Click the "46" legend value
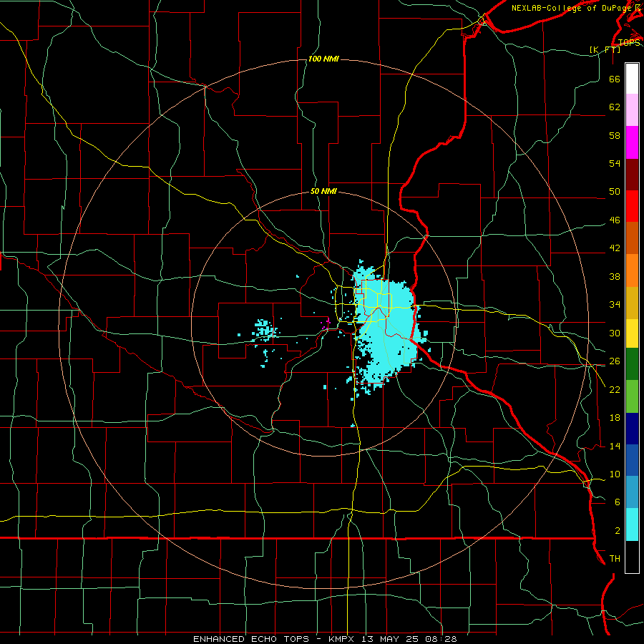The width and height of the screenshot is (644, 644). [615, 220]
